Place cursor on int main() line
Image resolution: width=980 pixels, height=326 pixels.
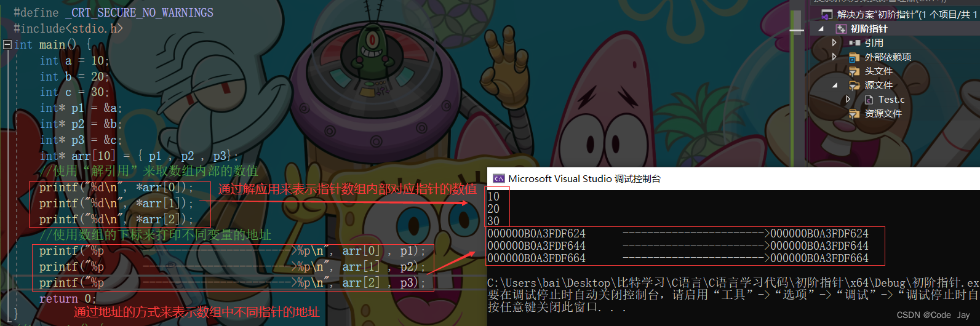[52, 44]
